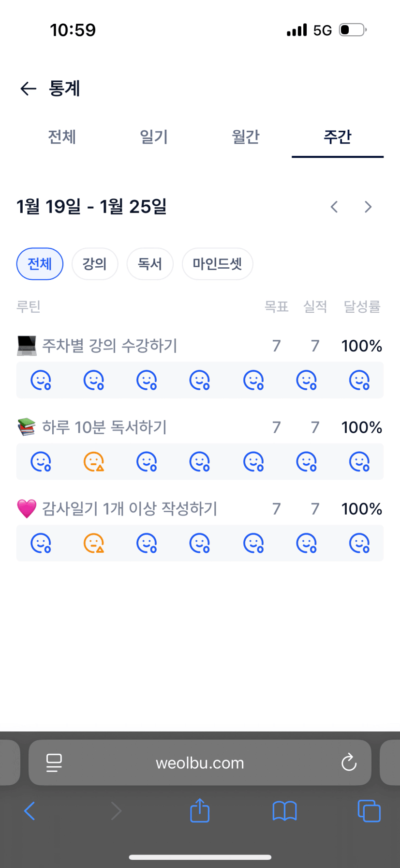Screen dimensions: 400x868
Task: Tap the back arrow beside 통계
Action: pyautogui.click(x=28, y=89)
